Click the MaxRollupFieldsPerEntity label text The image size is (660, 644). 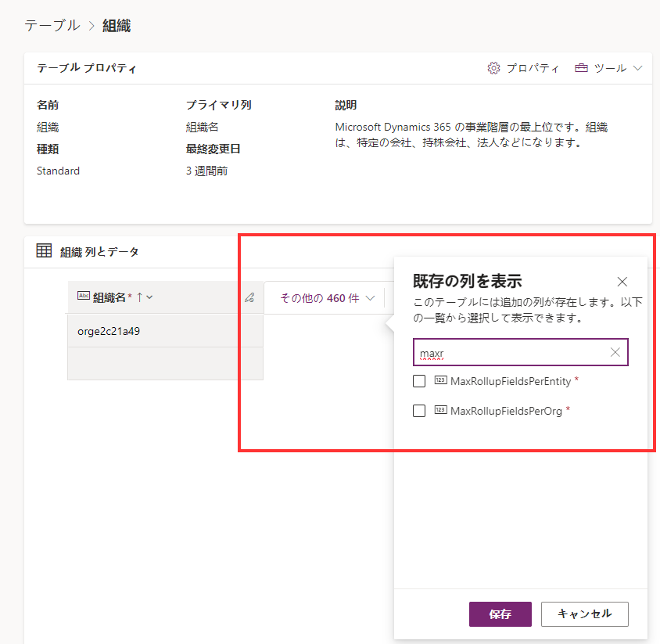click(x=511, y=381)
